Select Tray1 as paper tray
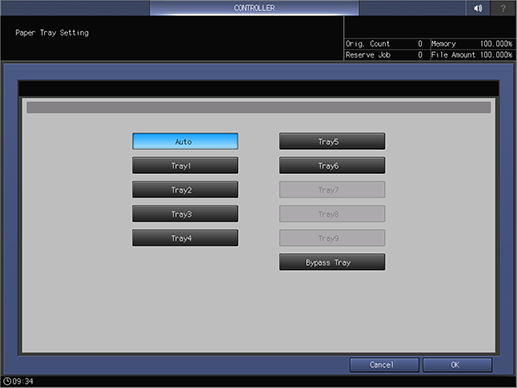 coord(185,166)
